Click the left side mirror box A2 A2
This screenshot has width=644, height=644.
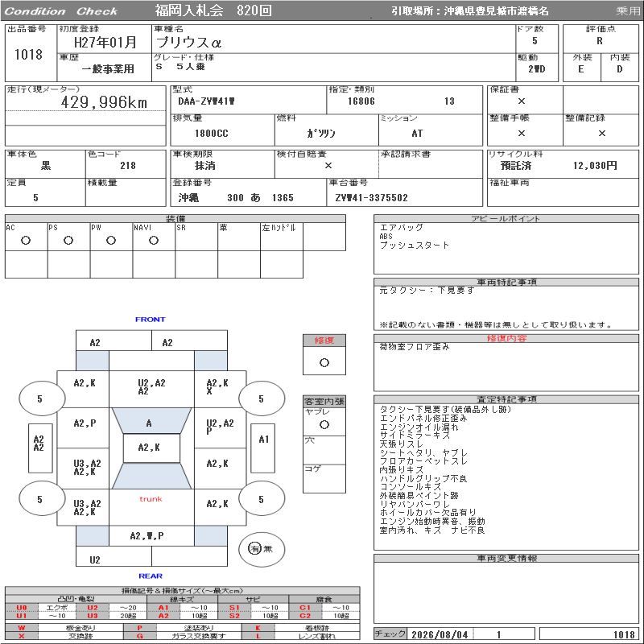[40, 448]
